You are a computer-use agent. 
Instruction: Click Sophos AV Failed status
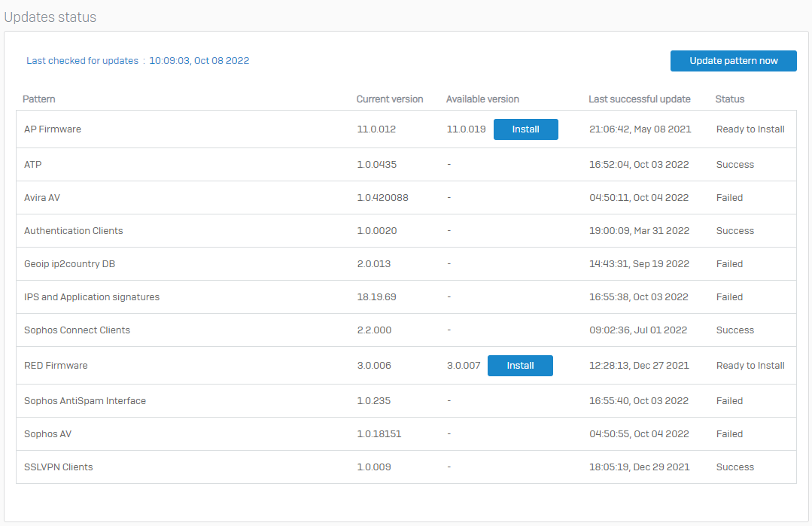click(729, 434)
